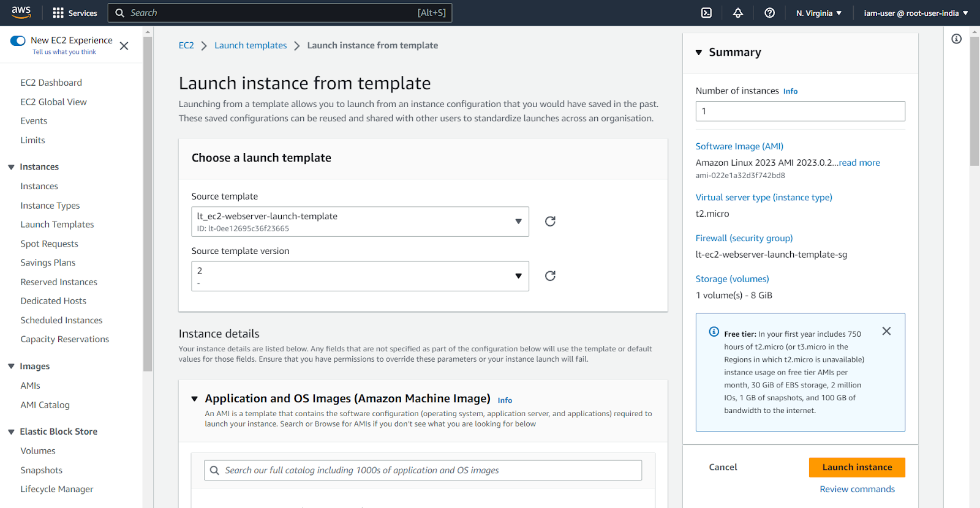The height and width of the screenshot is (508, 980).
Task: Open AMI Catalog
Action: point(45,405)
